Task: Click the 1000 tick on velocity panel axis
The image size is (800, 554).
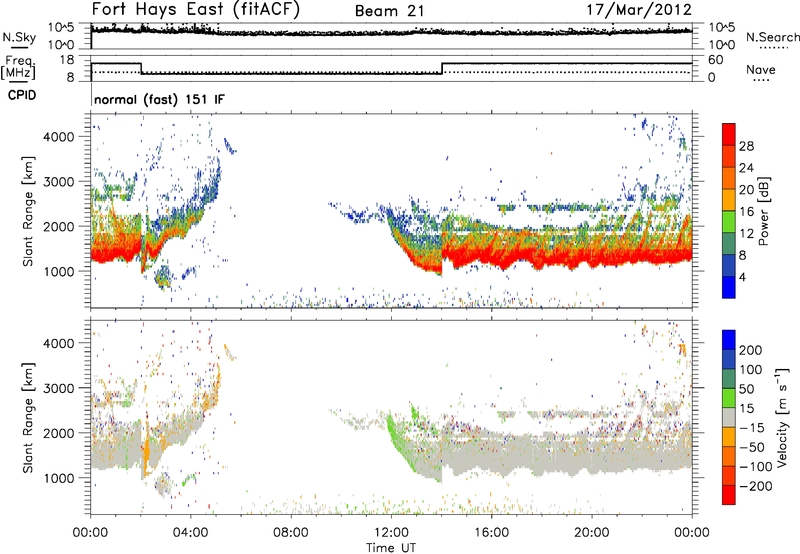Action: click(x=59, y=478)
